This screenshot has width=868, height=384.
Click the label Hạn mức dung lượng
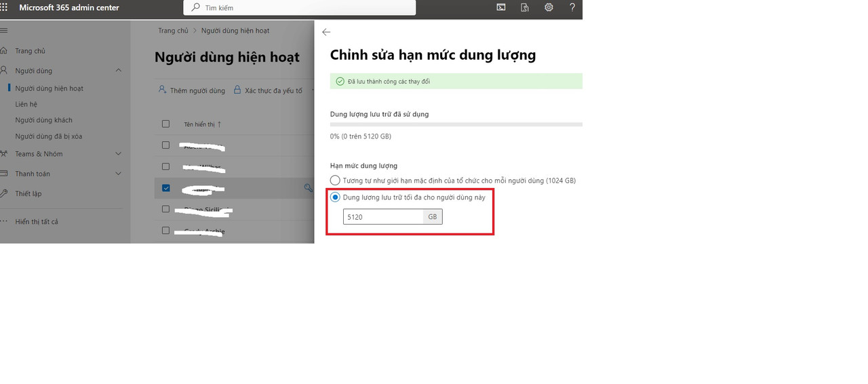[x=363, y=166]
